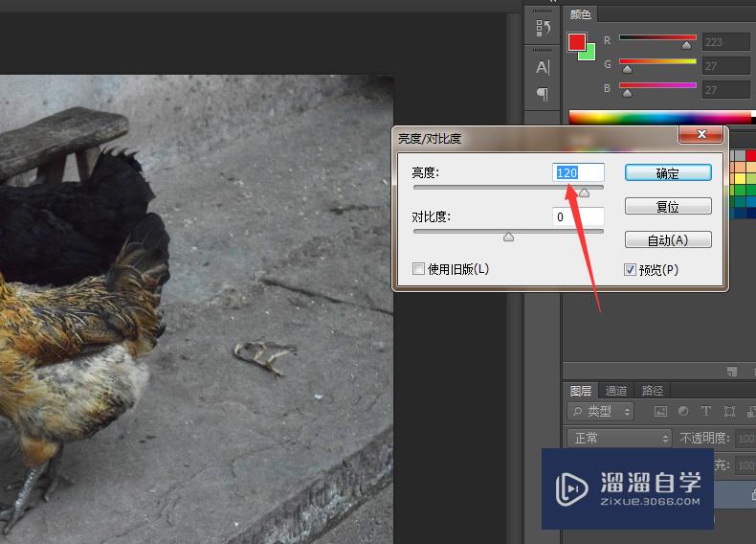756x544 pixels.
Task: Click the B value field
Action: [725, 90]
